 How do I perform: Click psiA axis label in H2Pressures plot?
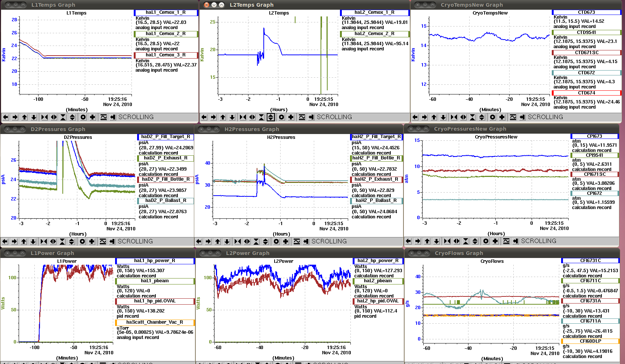[x=197, y=179]
